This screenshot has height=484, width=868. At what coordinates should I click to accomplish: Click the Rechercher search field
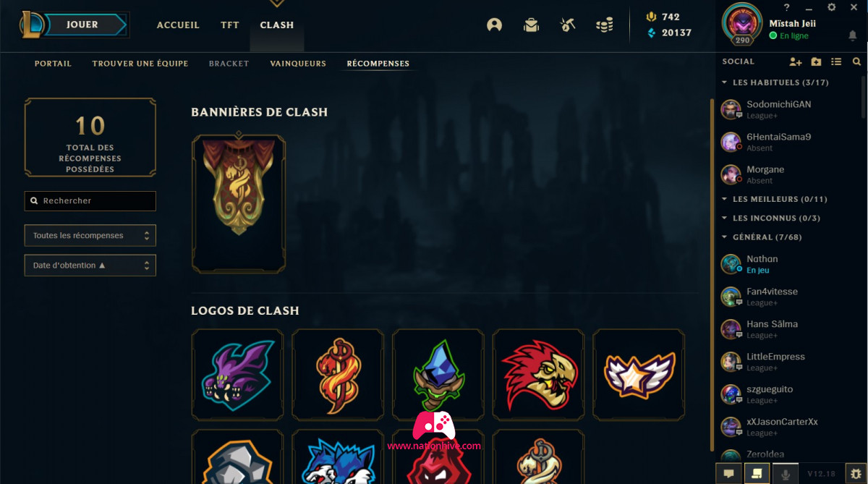point(90,201)
